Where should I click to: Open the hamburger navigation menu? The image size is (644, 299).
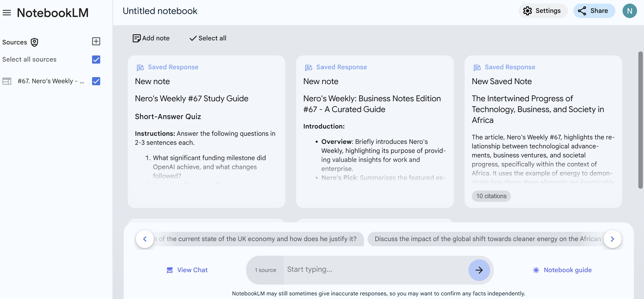7,12
